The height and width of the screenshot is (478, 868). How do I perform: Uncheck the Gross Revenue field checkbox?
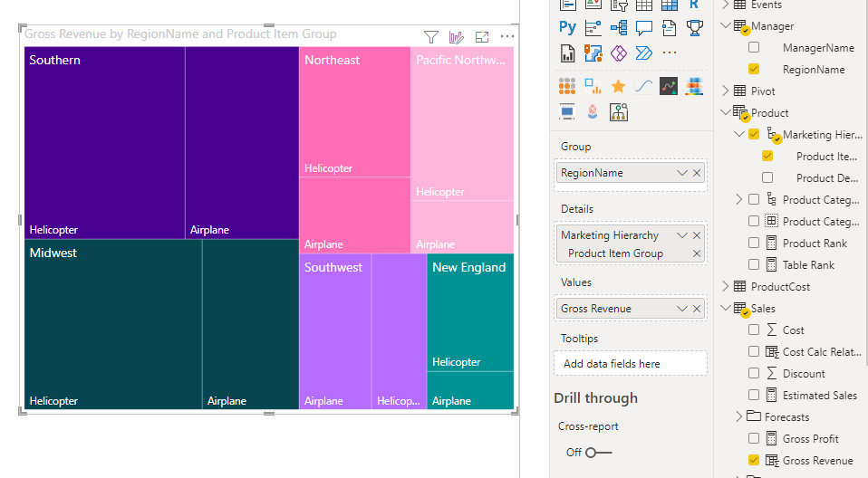(754, 461)
